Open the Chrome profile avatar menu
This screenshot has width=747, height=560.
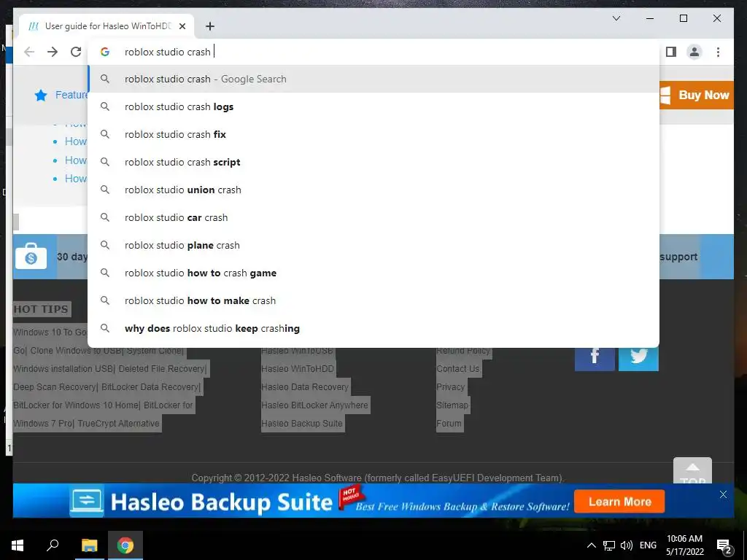point(694,52)
